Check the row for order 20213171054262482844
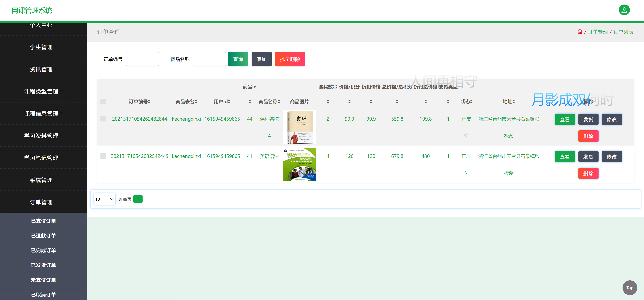The width and height of the screenshot is (644, 300). (x=103, y=119)
